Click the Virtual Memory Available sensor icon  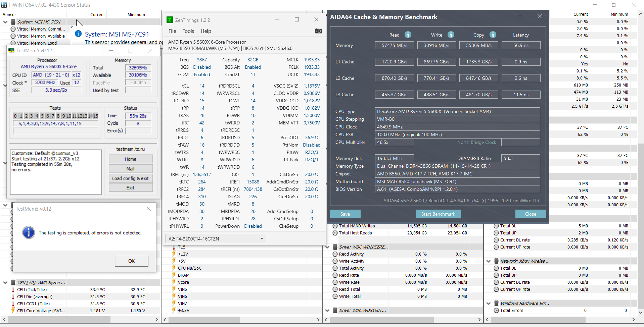pyautogui.click(x=13, y=36)
